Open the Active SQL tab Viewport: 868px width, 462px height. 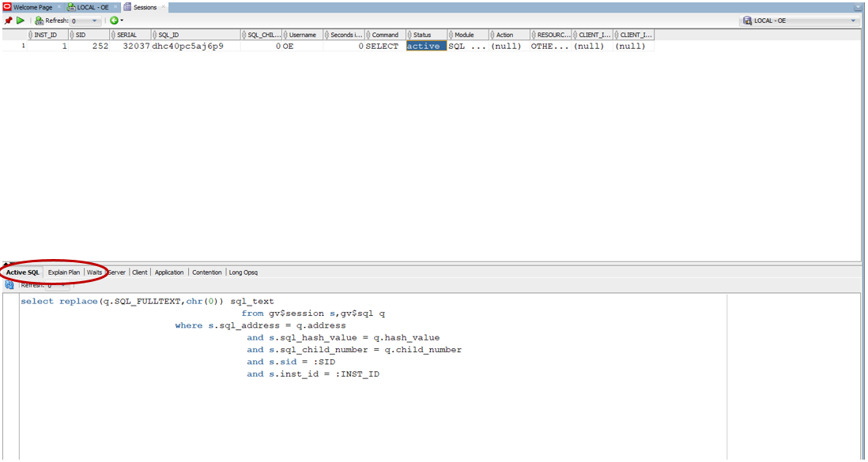(x=23, y=272)
